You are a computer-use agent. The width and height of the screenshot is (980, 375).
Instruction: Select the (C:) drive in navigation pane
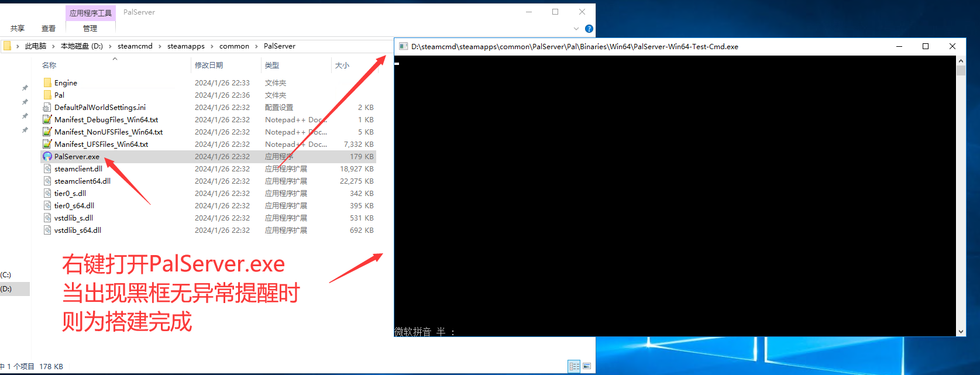[x=6, y=275]
